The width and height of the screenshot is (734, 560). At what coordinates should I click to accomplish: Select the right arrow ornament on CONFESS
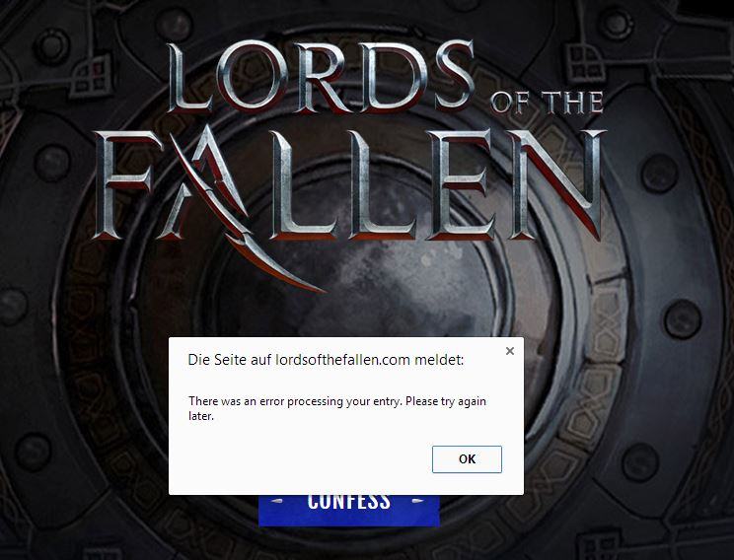coord(418,501)
